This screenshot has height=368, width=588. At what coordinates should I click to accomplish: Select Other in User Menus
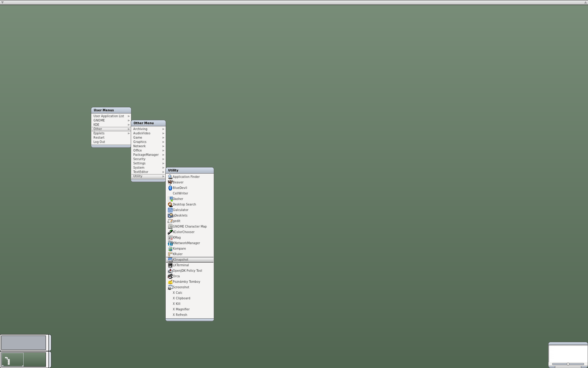coord(111,129)
